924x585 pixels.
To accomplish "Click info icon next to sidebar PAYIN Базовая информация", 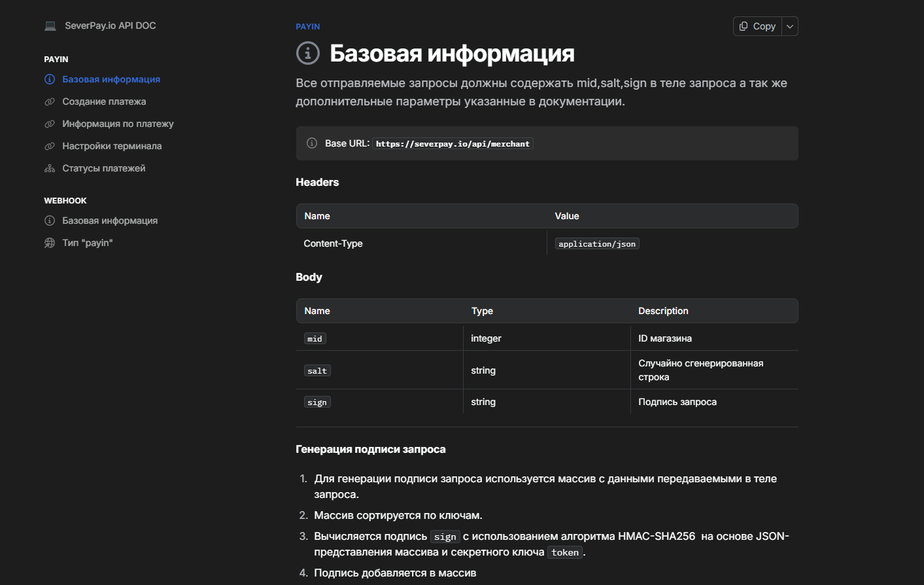I will click(50, 79).
